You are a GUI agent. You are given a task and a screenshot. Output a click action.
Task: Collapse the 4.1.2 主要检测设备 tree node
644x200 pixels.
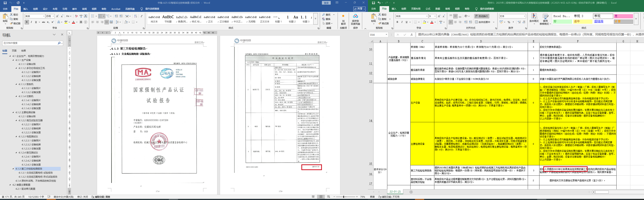tap(13, 112)
